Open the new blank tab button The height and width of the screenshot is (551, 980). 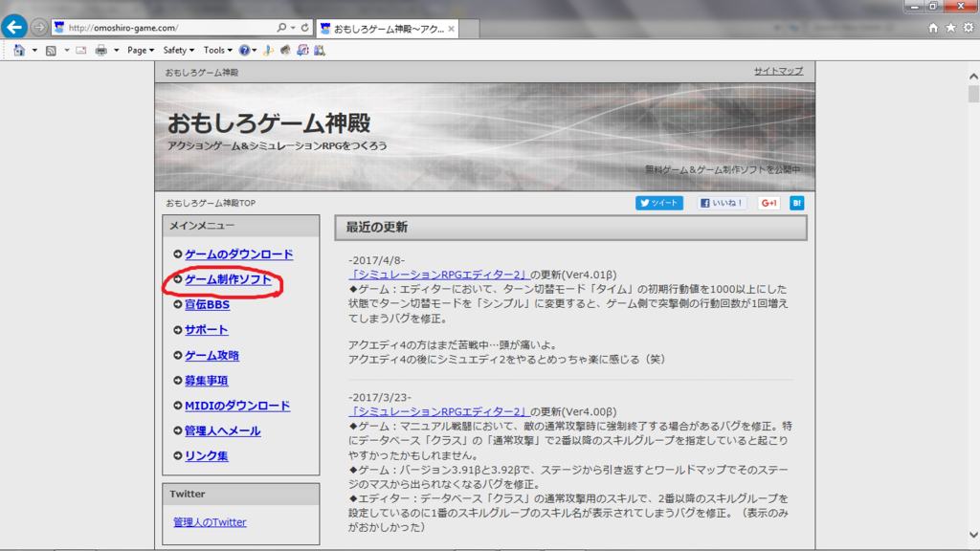click(469, 29)
